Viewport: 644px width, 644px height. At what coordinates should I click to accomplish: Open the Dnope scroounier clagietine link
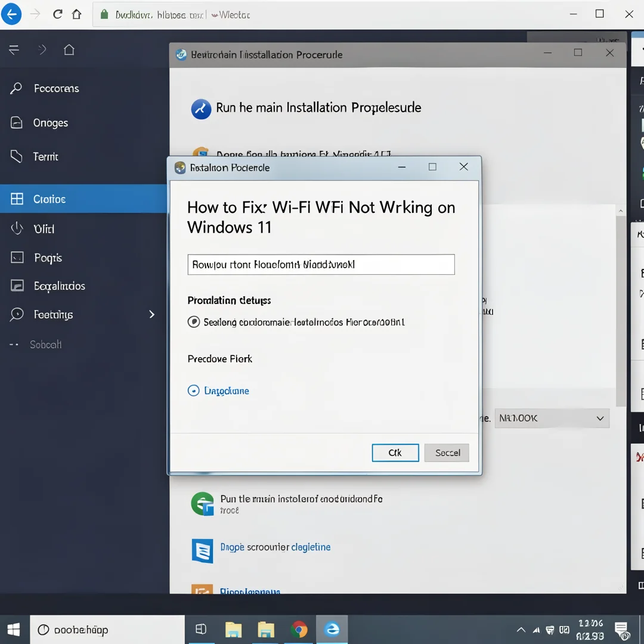point(275,547)
